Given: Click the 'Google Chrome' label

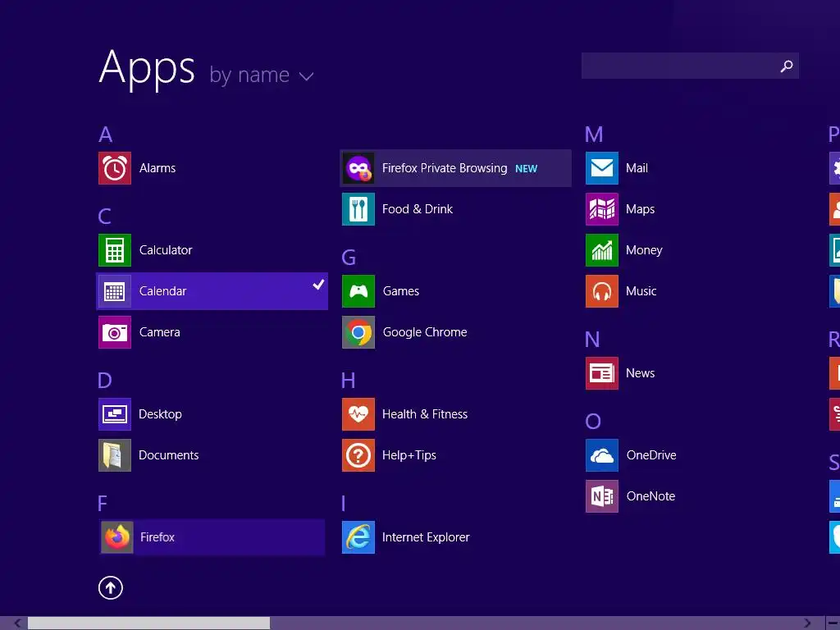Looking at the screenshot, I should (425, 333).
